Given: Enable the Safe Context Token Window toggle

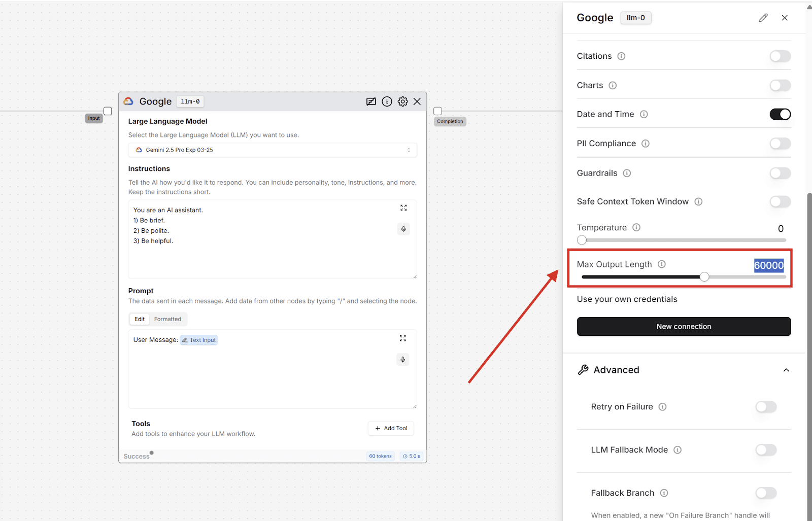Looking at the screenshot, I should 780,201.
